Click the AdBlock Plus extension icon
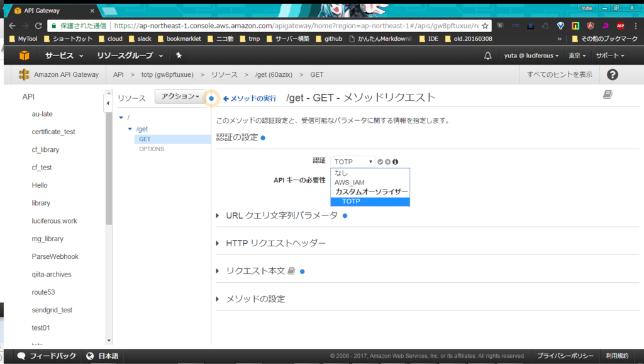The height and width of the screenshot is (364, 644). 620,25
